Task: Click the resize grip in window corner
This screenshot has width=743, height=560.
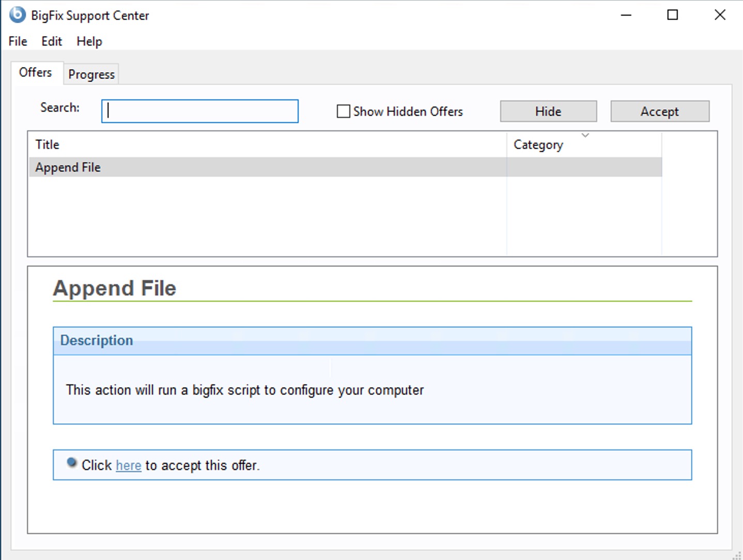Action: pos(737,555)
